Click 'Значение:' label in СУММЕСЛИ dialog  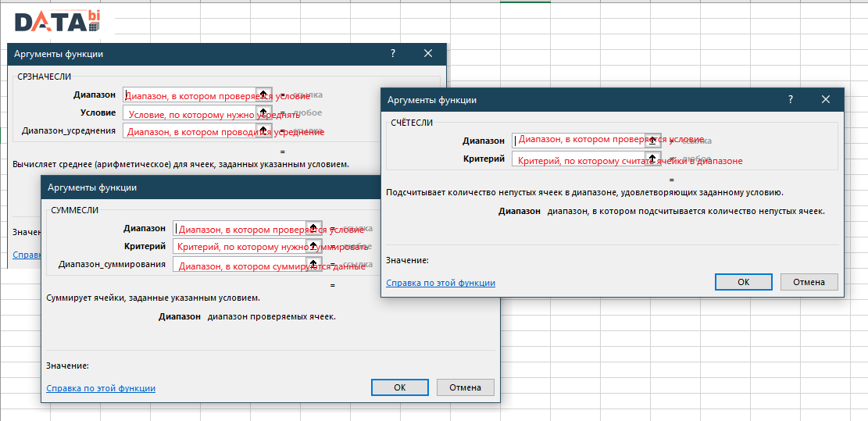pos(67,366)
